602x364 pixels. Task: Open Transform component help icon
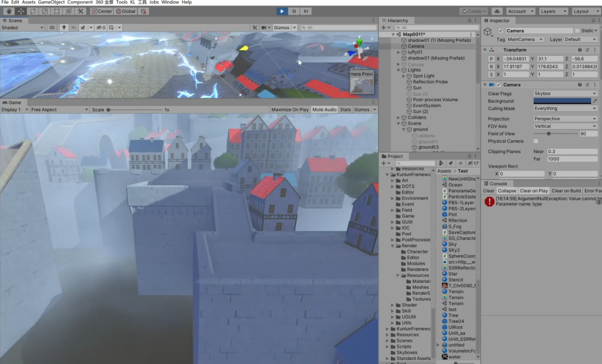point(580,50)
